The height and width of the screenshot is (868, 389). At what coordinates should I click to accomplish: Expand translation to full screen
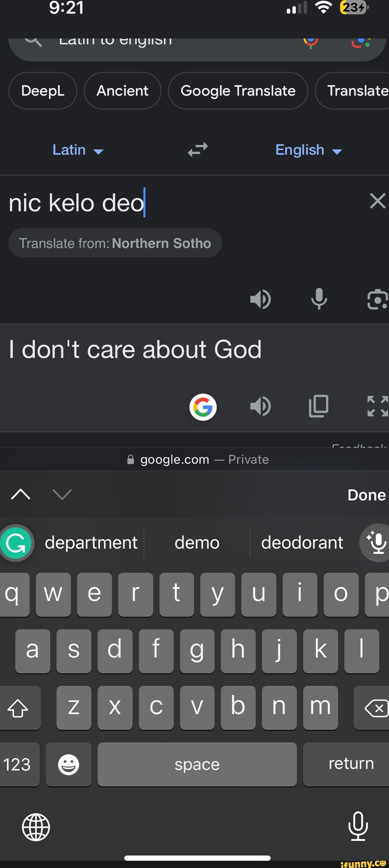point(377,406)
